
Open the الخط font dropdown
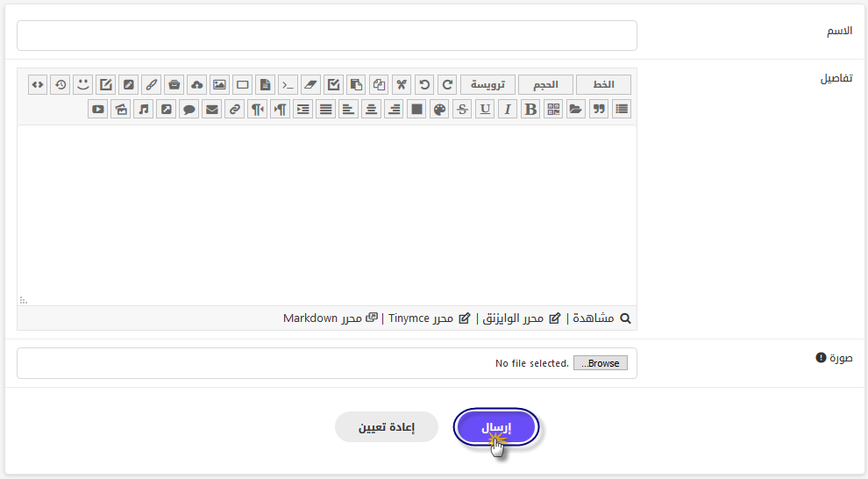click(x=603, y=85)
